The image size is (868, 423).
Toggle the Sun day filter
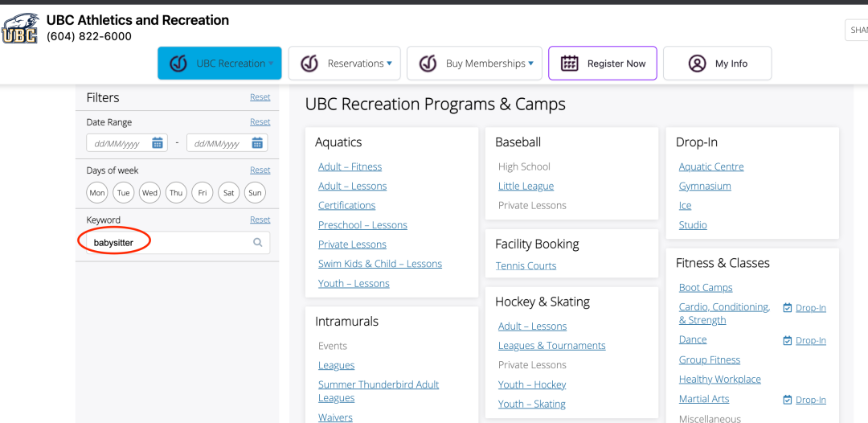point(256,193)
